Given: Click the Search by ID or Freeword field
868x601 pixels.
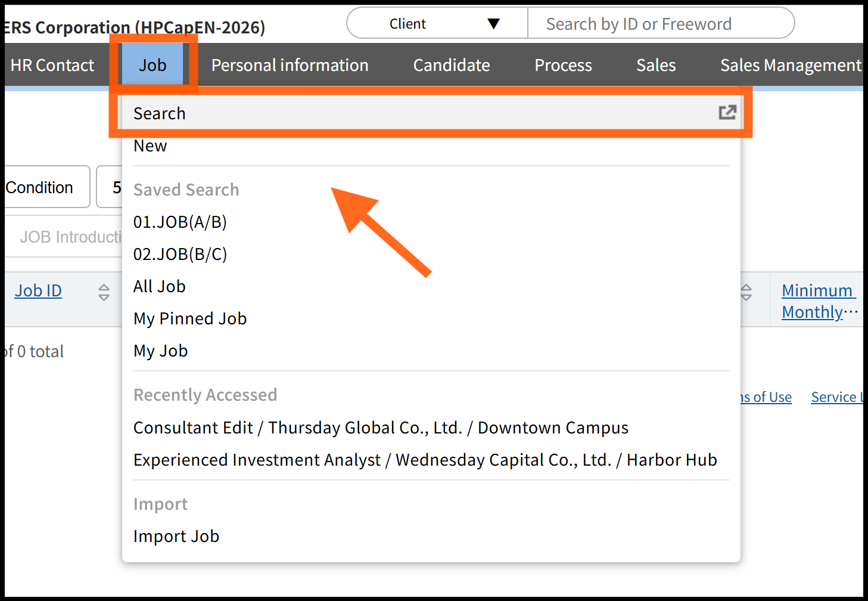Looking at the screenshot, I should 660,24.
